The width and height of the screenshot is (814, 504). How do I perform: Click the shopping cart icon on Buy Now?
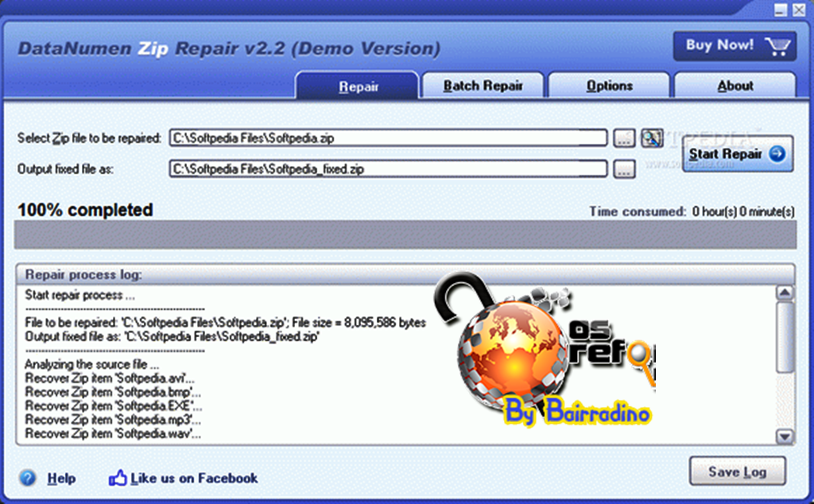777,46
